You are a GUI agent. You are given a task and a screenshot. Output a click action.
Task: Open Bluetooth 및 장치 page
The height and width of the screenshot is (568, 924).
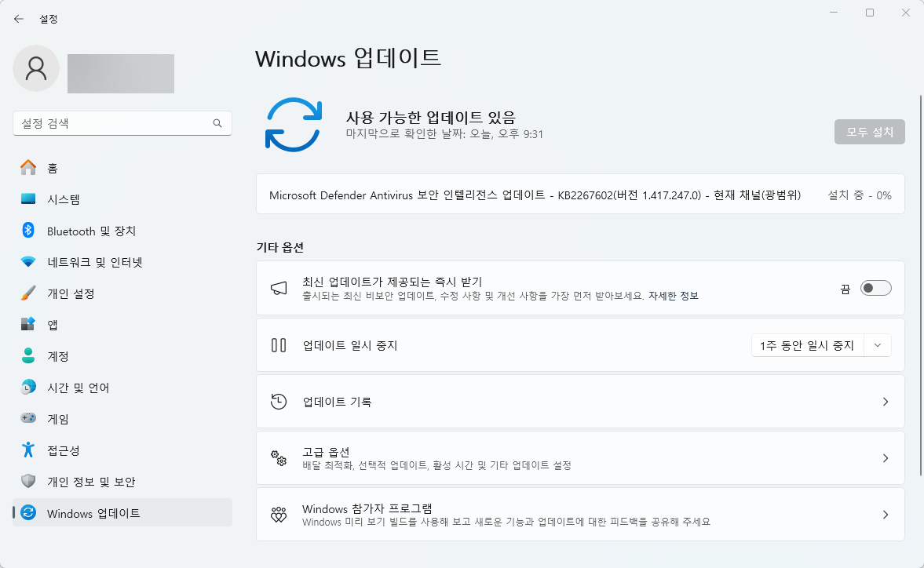[122, 231]
